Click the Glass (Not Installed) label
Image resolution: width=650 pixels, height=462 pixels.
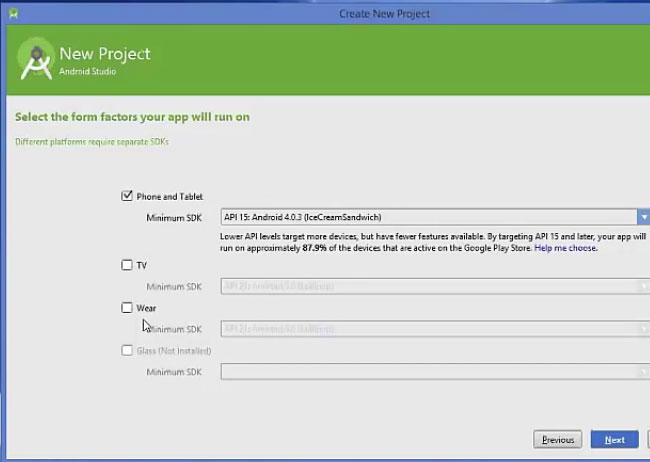(x=174, y=351)
